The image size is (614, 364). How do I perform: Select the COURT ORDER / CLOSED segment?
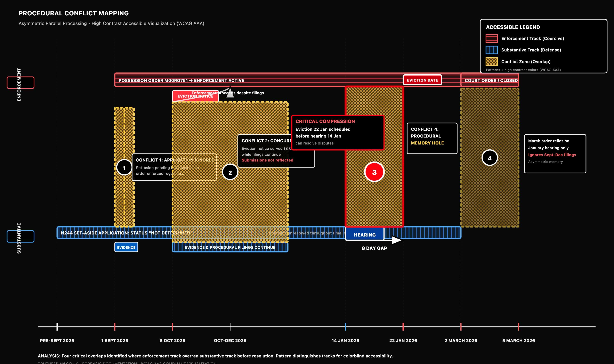[x=490, y=81]
